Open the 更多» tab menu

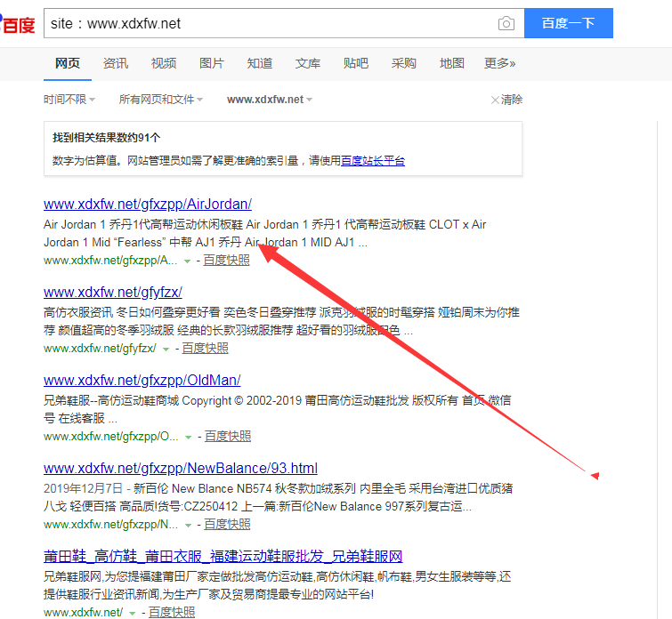[x=499, y=63]
